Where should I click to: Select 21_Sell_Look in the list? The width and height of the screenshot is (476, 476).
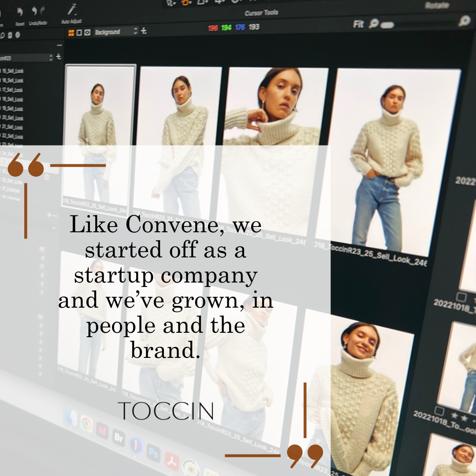click(x=13, y=127)
